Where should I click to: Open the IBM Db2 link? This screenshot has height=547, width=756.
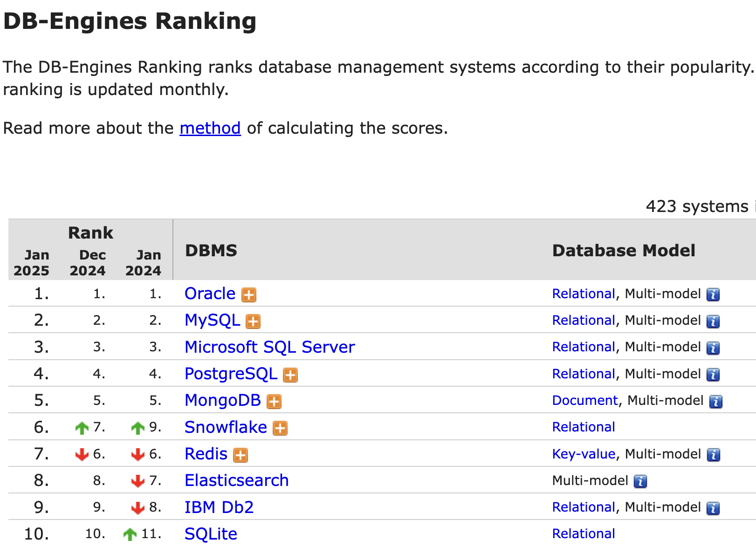219,507
